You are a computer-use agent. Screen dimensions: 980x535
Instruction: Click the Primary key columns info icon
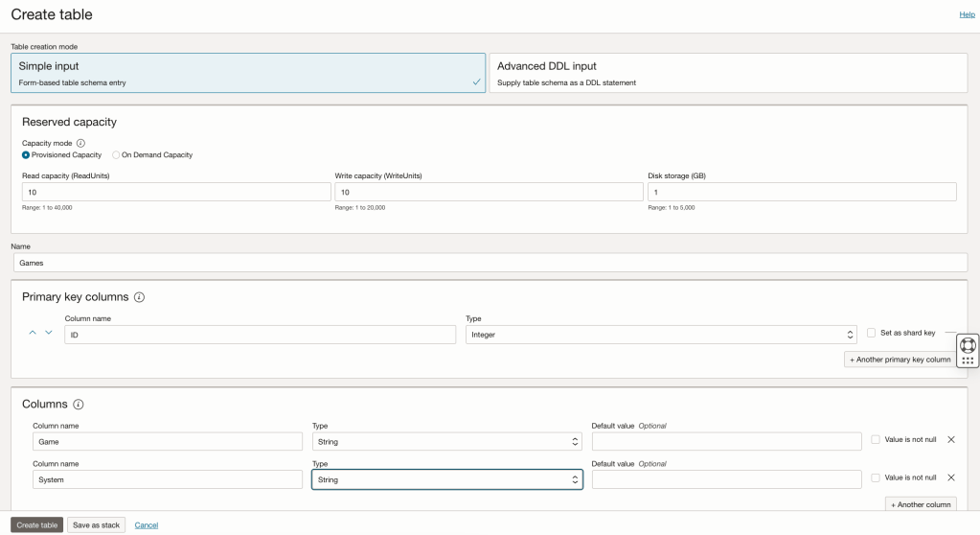(x=140, y=297)
